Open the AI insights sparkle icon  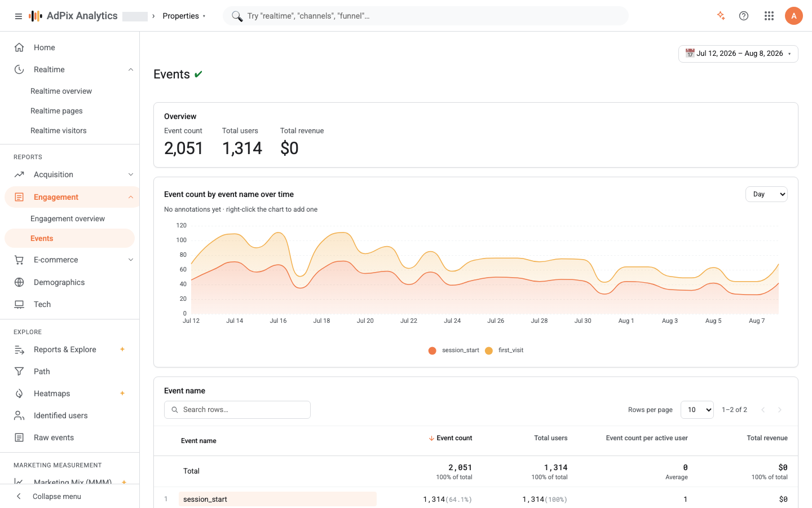pos(721,16)
